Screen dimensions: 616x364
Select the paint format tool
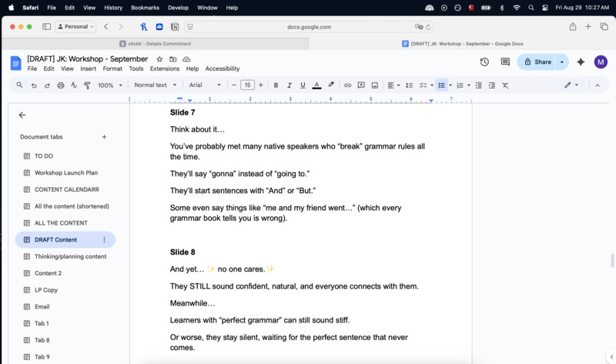pos(87,85)
